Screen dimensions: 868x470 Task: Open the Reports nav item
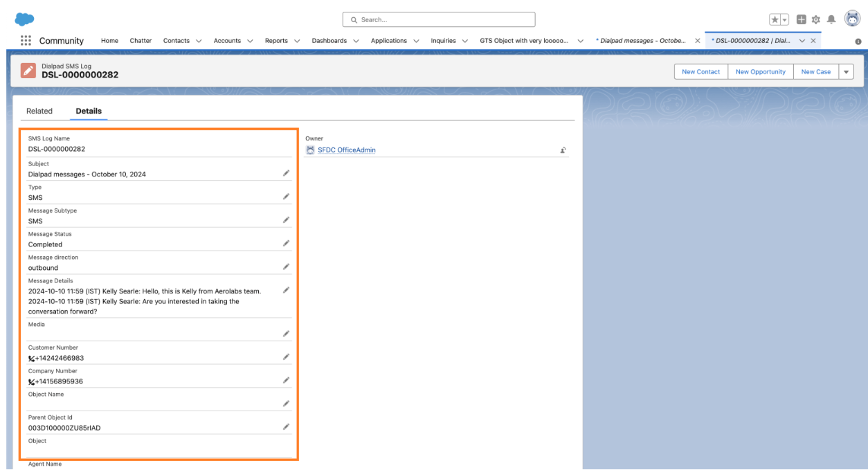pyautogui.click(x=276, y=41)
